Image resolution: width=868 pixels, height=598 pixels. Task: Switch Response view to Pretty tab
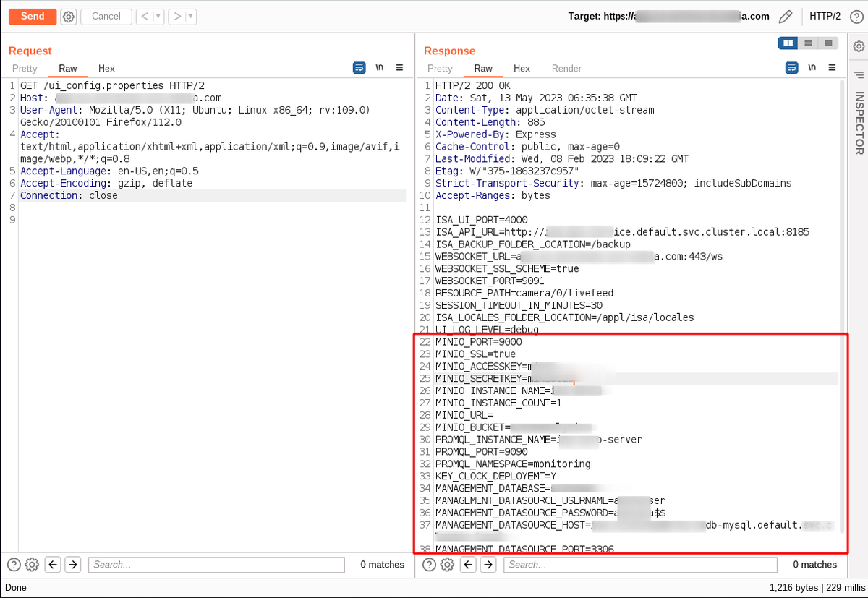440,68
